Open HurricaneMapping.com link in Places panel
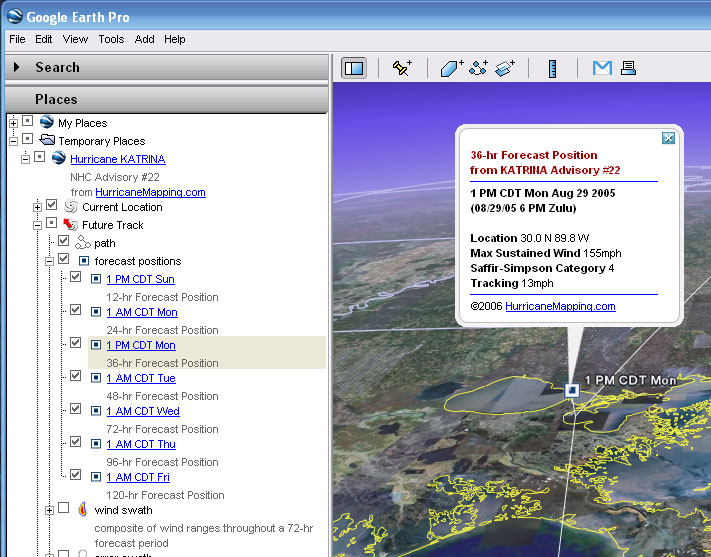The image size is (711, 557). (151, 192)
